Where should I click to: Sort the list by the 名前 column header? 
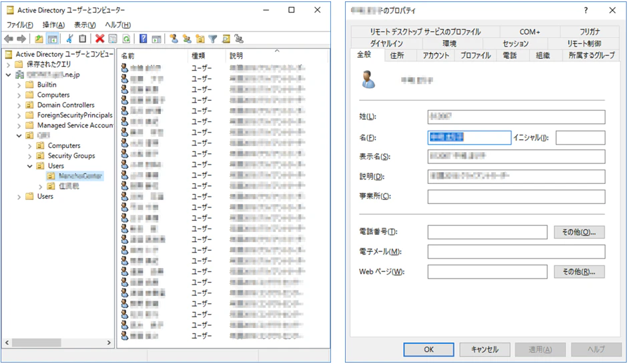(x=153, y=55)
